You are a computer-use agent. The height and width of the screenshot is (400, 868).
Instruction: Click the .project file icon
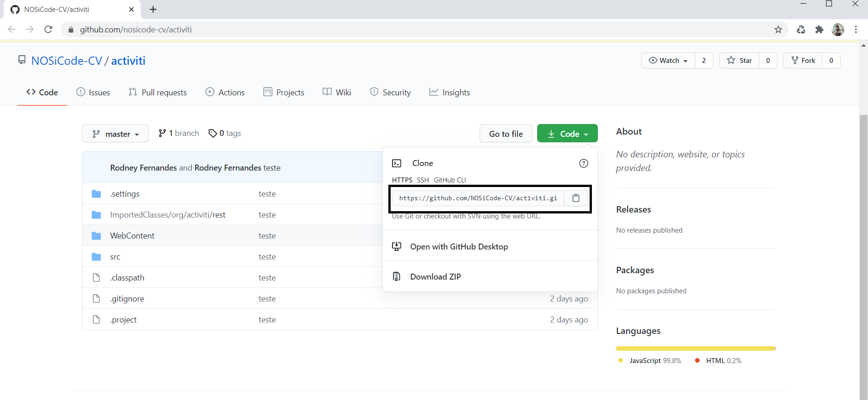coord(96,320)
